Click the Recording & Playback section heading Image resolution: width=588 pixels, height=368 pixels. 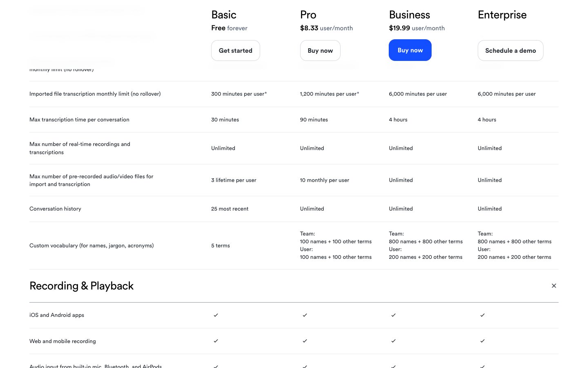[x=82, y=286]
